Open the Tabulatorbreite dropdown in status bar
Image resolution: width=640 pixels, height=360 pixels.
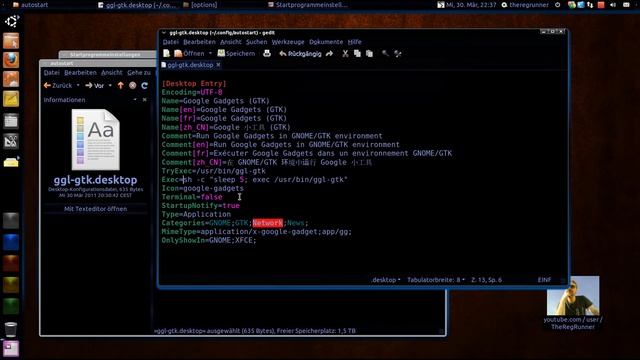[x=436, y=280]
